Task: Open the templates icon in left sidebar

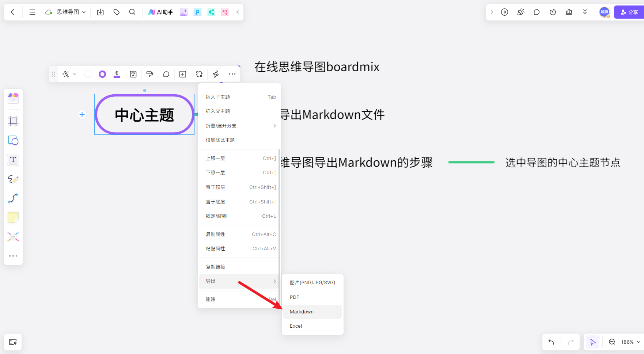Action: (x=13, y=98)
